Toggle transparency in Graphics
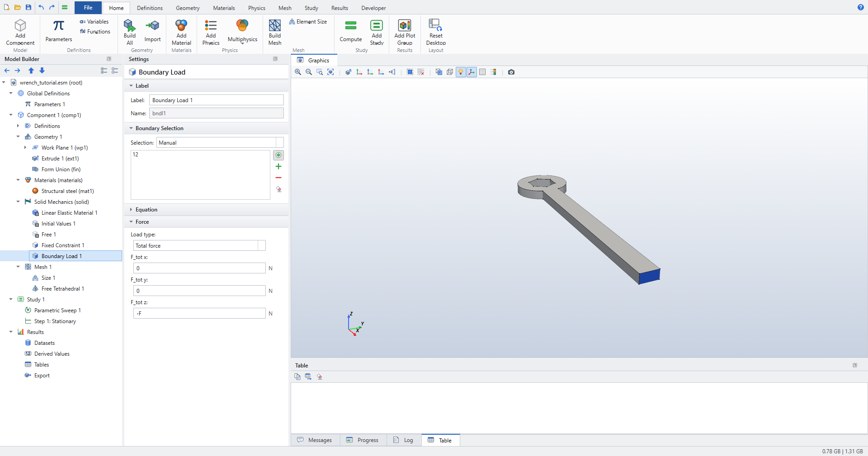Image resolution: width=868 pixels, height=456 pixels. (x=439, y=72)
